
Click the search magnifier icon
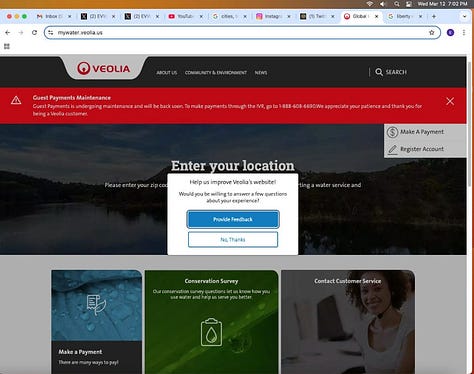379,72
